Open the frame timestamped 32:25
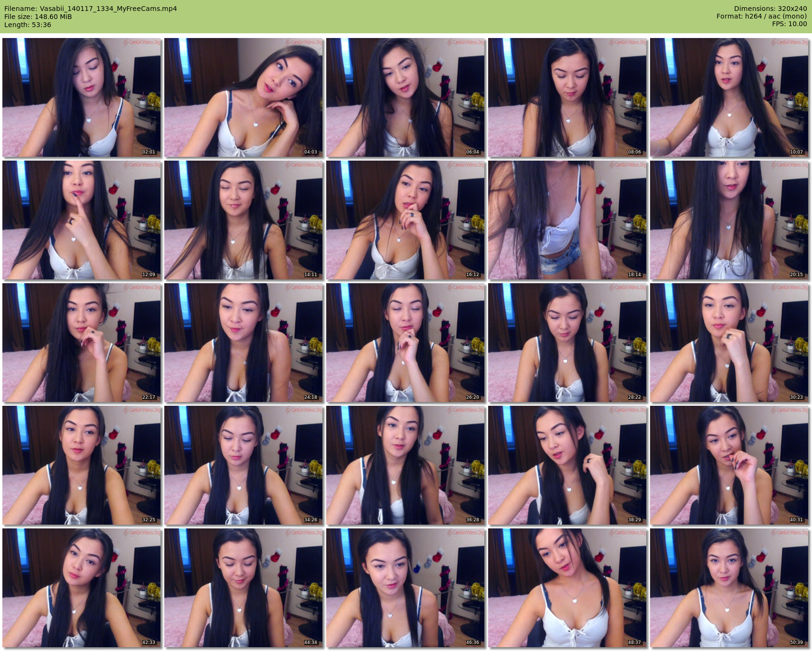 point(82,465)
